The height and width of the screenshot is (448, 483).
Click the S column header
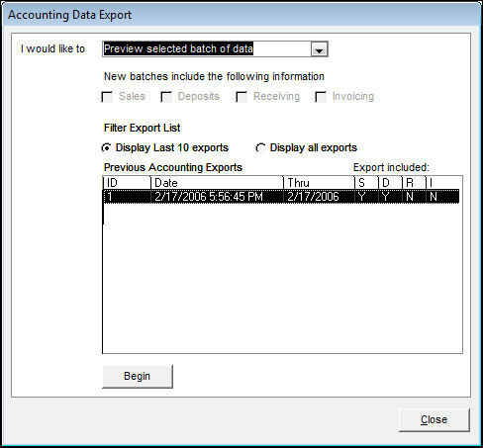(366, 183)
